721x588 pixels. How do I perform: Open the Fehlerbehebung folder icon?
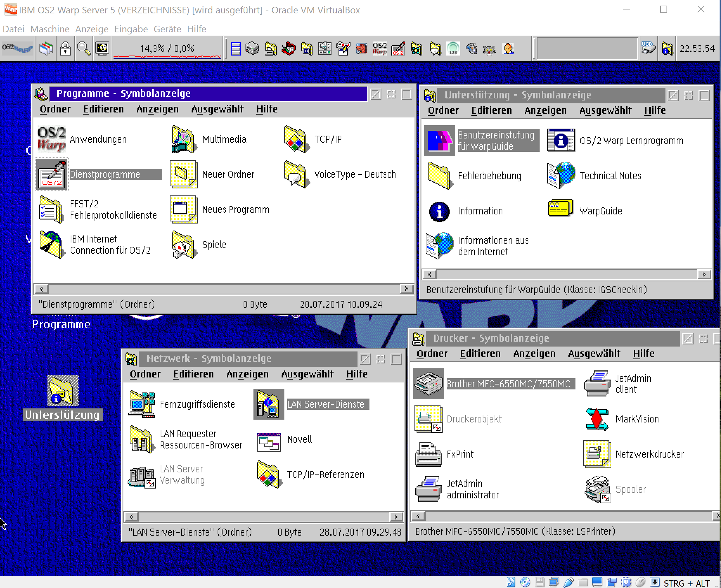440,176
